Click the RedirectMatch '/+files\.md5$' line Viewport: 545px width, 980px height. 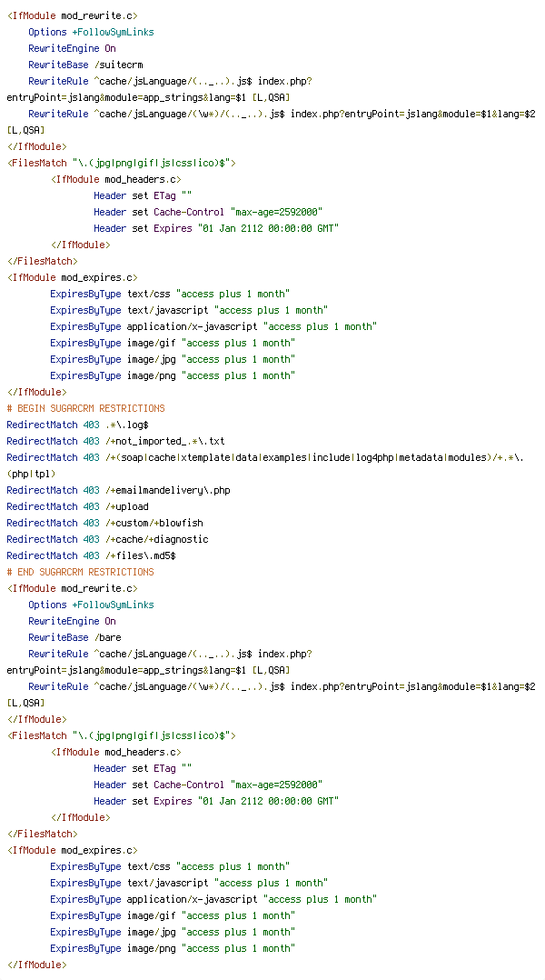coord(91,555)
